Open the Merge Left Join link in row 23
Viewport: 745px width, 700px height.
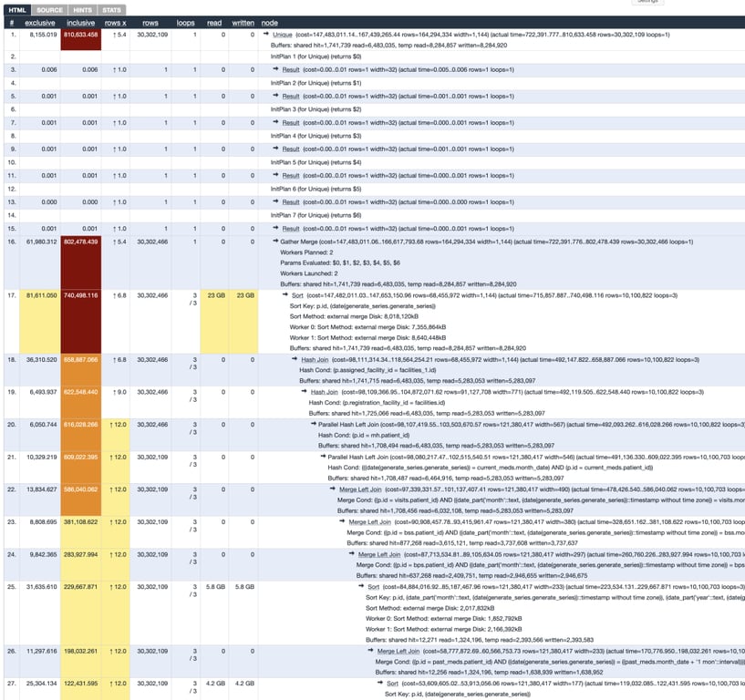point(369,522)
